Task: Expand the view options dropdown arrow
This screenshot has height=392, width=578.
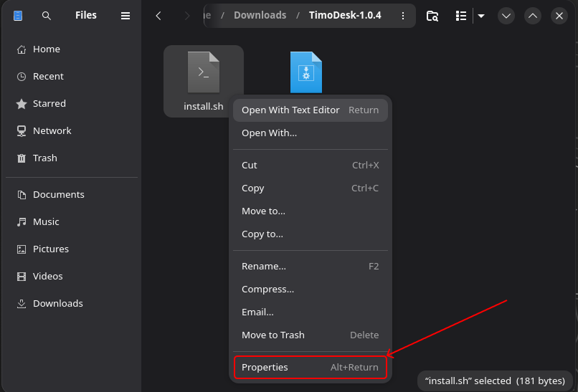Action: [x=481, y=16]
